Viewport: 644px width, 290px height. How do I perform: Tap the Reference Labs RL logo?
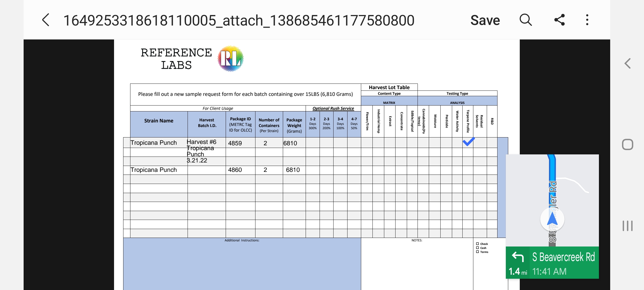(x=230, y=59)
